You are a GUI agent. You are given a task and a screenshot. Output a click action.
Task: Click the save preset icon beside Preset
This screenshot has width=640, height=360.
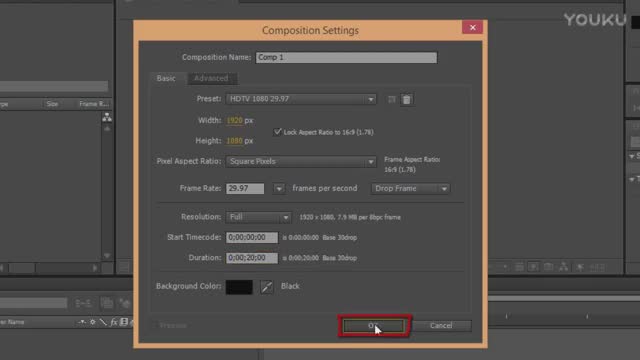coord(391,99)
